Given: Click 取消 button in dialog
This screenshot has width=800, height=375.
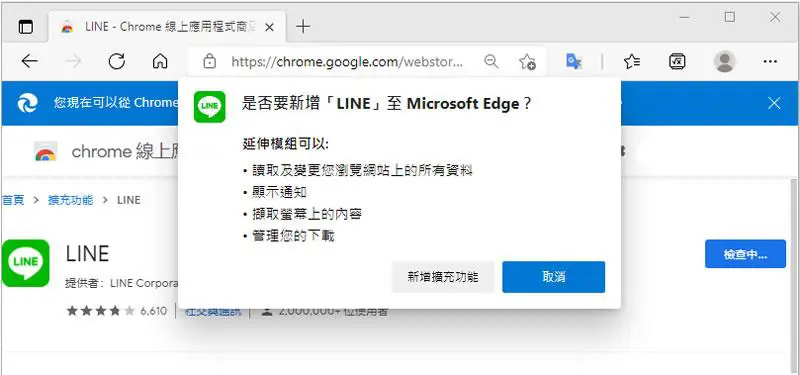Looking at the screenshot, I should click(x=554, y=277).
